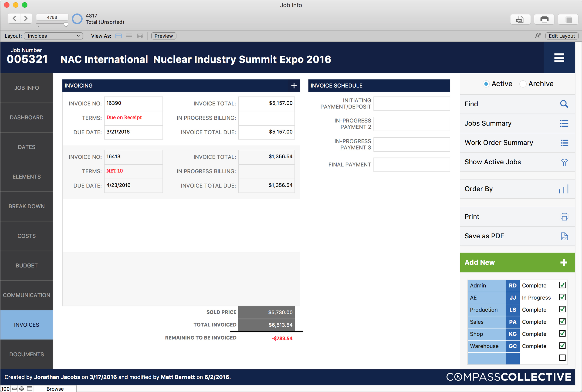Open the BREAK DOWN tab
This screenshot has height=392, width=582.
[x=27, y=206]
